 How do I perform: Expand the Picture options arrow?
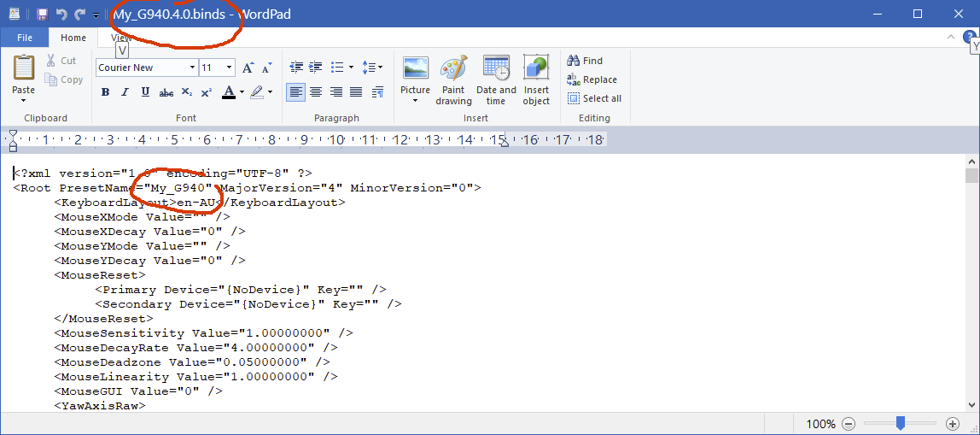pos(415,101)
